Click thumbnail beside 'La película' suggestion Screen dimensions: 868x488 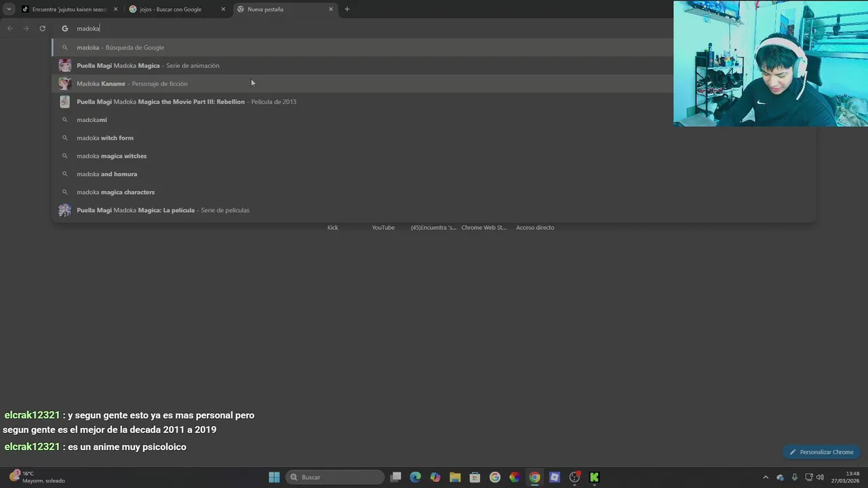pyautogui.click(x=64, y=210)
